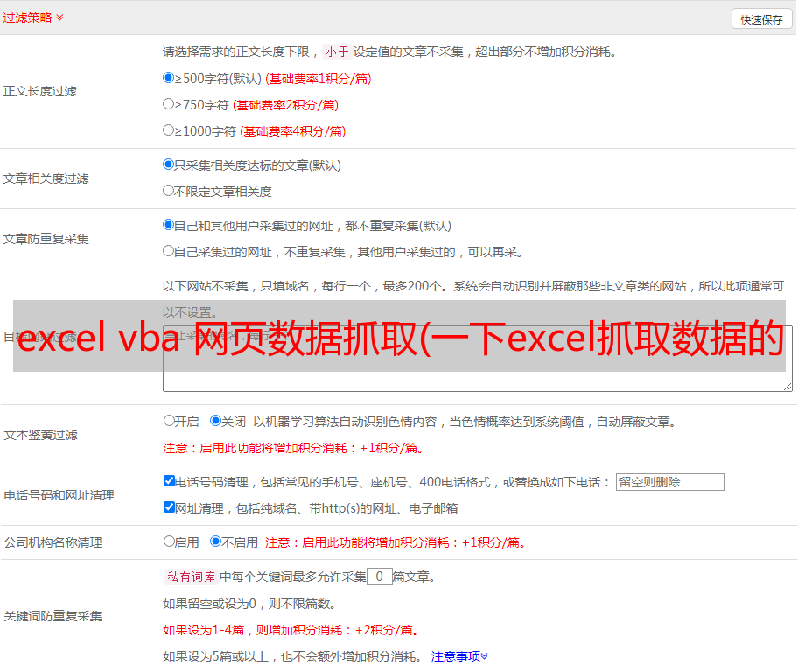Click the 留空则删除 phone replacement field
Screen dimensions: 798x672
(x=669, y=482)
